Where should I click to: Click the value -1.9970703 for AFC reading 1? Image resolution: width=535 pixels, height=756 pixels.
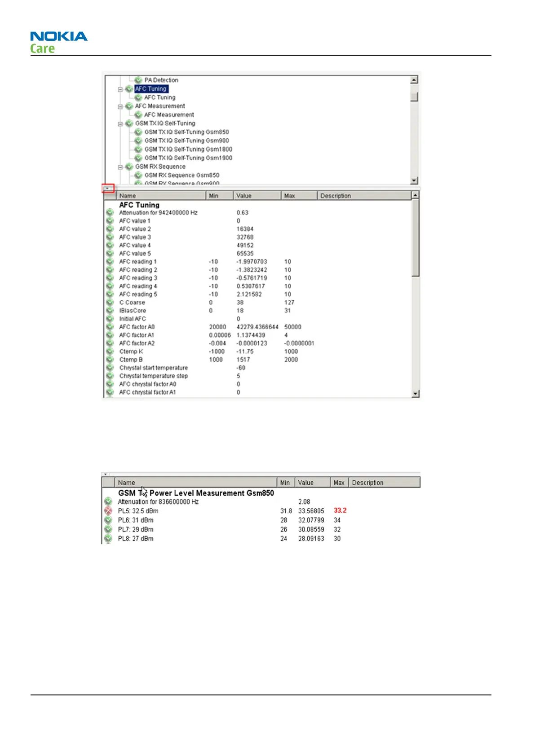252,262
